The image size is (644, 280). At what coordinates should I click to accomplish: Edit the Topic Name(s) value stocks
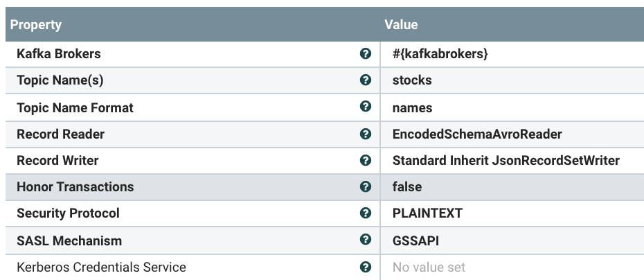point(412,80)
